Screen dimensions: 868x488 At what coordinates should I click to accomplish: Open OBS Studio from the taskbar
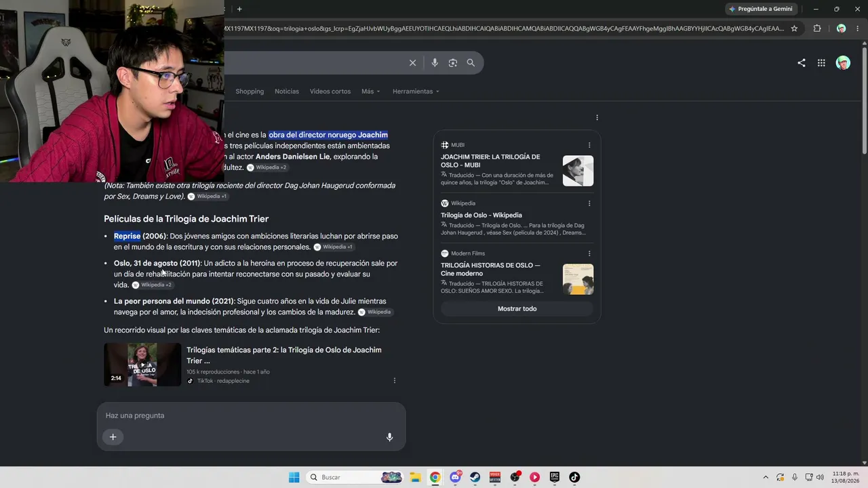515,477
